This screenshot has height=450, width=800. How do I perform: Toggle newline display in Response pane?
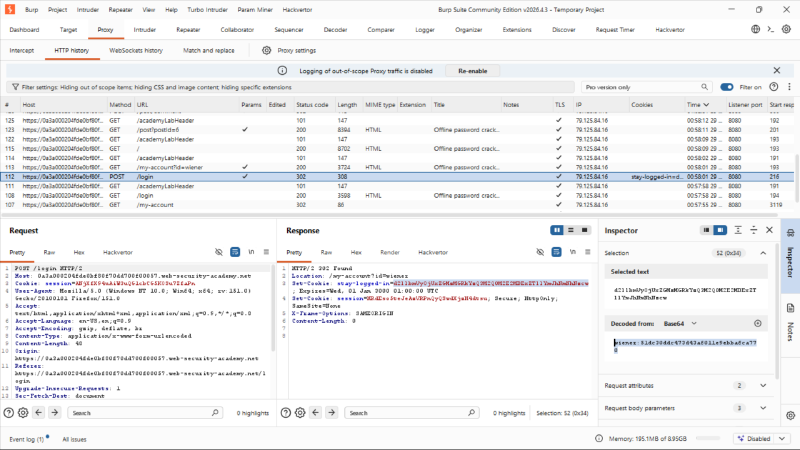click(572, 252)
